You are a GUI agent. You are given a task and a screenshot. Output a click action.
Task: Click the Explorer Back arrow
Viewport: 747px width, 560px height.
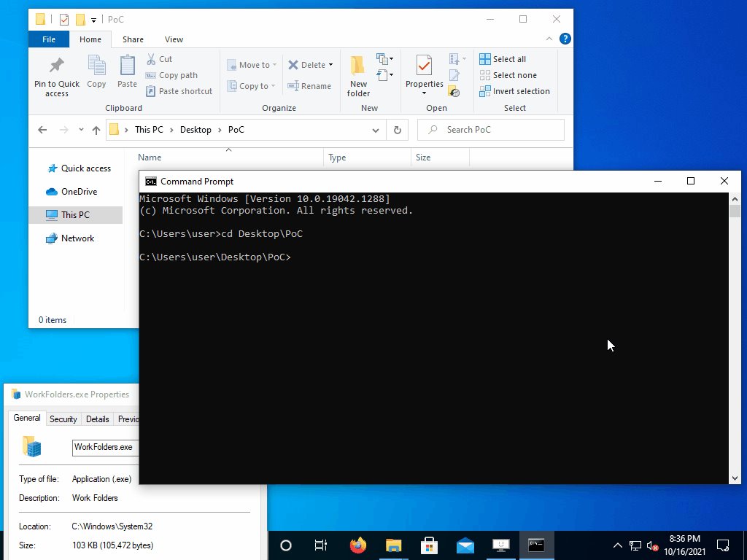point(42,130)
